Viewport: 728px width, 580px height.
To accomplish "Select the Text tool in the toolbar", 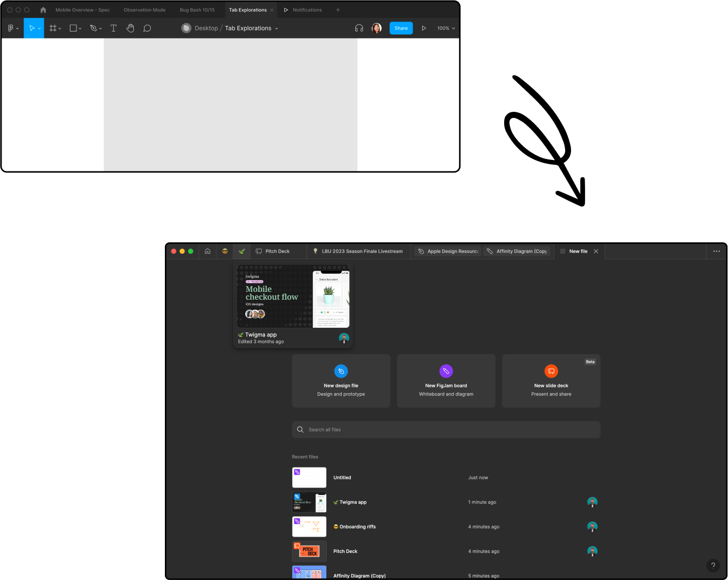I will pyautogui.click(x=113, y=28).
